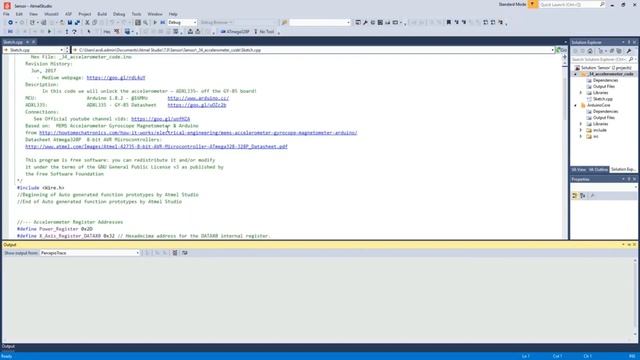Expand Libraries under _34_accelerometer_code
640x360 pixels.
[581, 93]
